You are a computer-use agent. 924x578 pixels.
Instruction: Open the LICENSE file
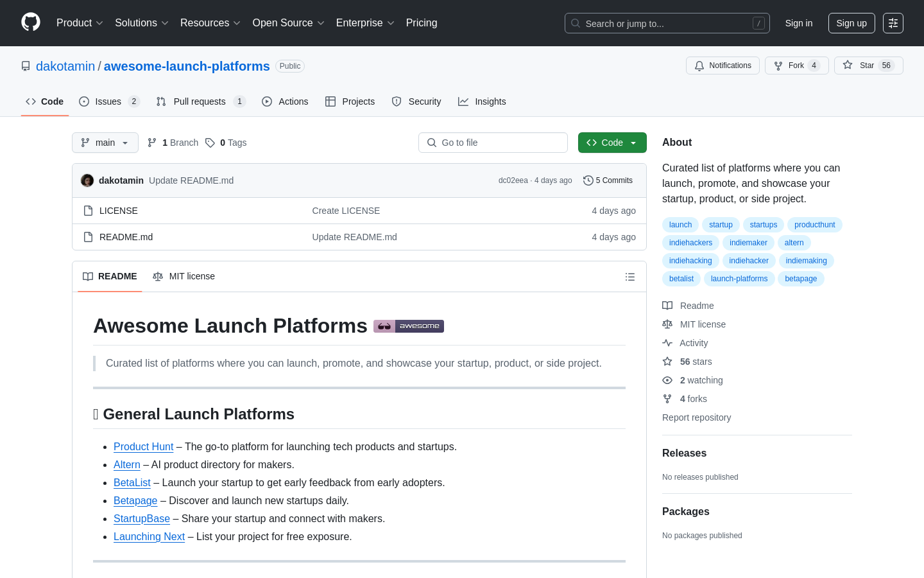(119, 211)
